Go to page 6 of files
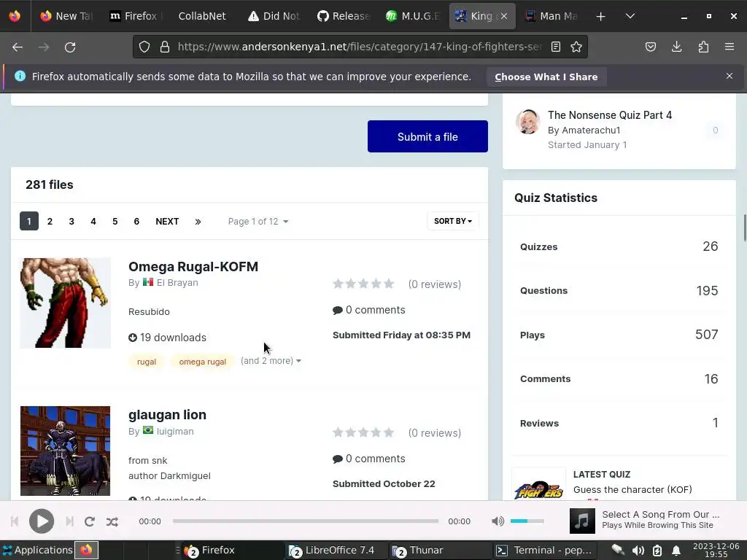Viewport: 747px width, 560px height. pos(136,222)
